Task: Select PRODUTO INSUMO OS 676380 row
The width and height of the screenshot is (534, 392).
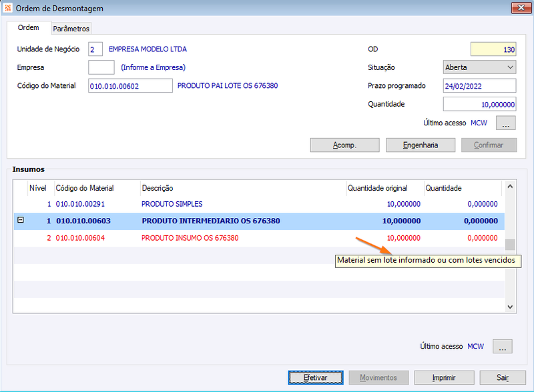Action: 259,238
